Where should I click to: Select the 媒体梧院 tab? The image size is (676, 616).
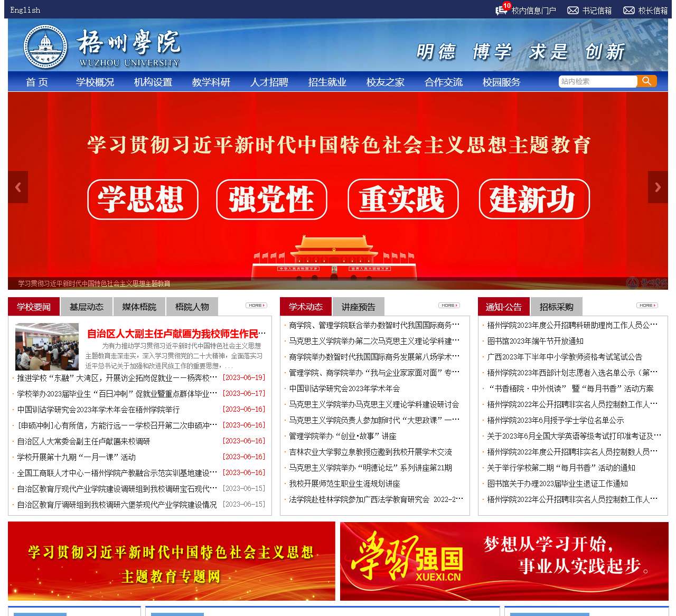pyautogui.click(x=139, y=307)
